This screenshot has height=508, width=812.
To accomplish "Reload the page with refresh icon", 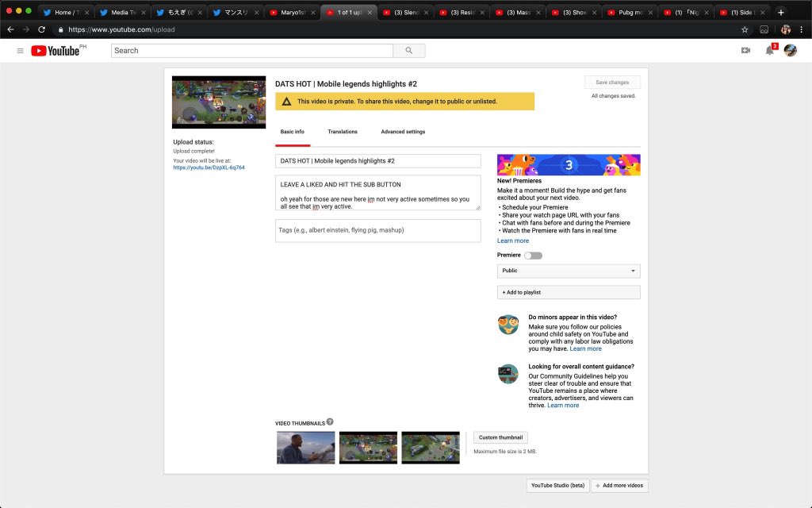I will click(x=41, y=29).
